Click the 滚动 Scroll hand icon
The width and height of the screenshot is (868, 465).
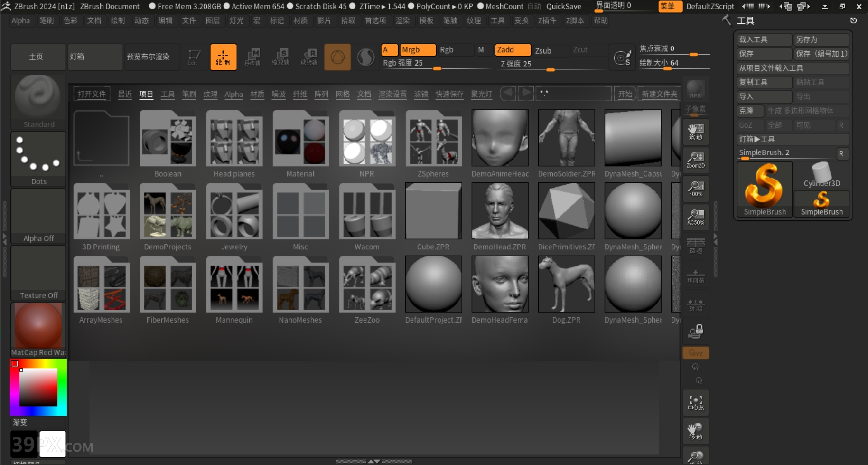pyautogui.click(x=696, y=132)
